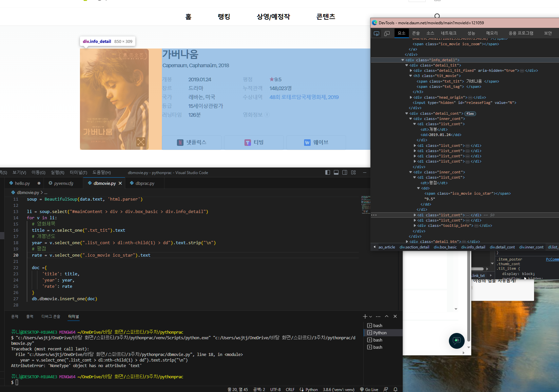This screenshot has width=559, height=392.
Task: Expand the div.detail_btn DOM node
Action: 407,242
